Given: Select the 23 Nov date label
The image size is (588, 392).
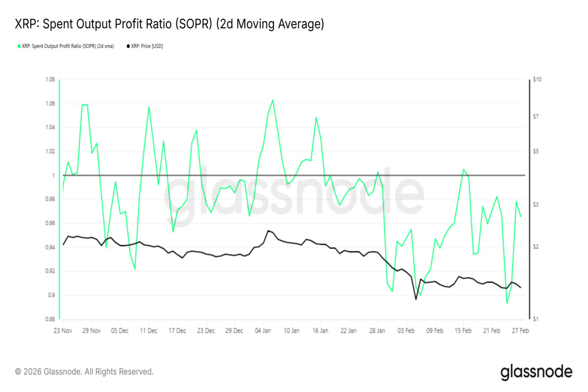Looking at the screenshot, I should pos(63,331).
